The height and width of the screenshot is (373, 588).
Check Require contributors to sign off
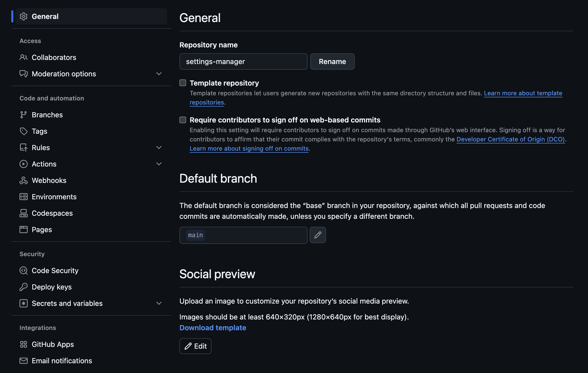tap(183, 120)
